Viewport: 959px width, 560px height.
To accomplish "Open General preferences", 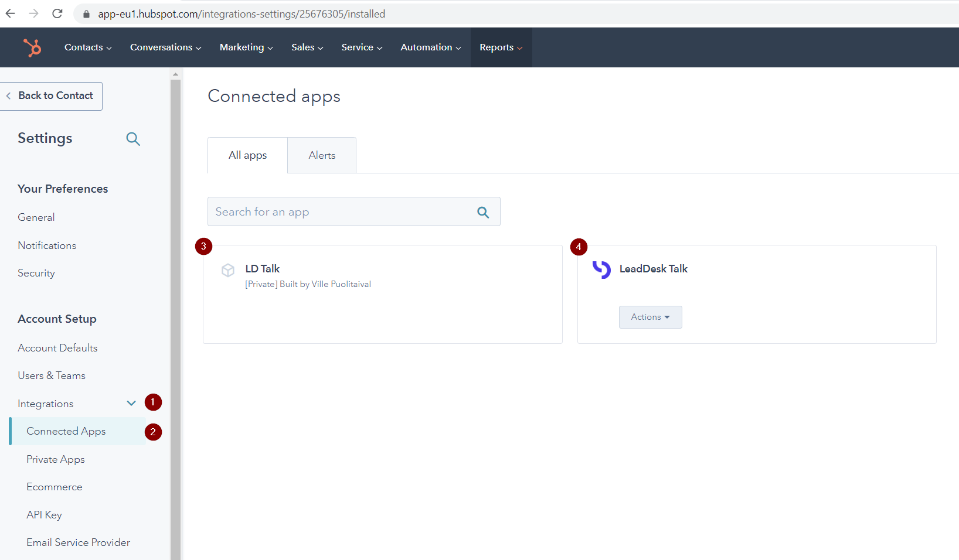I will click(x=36, y=217).
